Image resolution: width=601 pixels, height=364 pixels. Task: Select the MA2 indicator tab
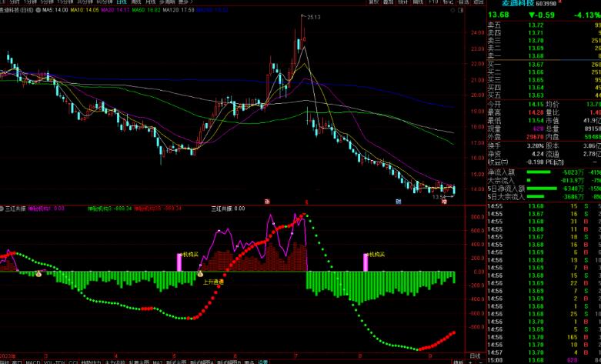coord(158,362)
